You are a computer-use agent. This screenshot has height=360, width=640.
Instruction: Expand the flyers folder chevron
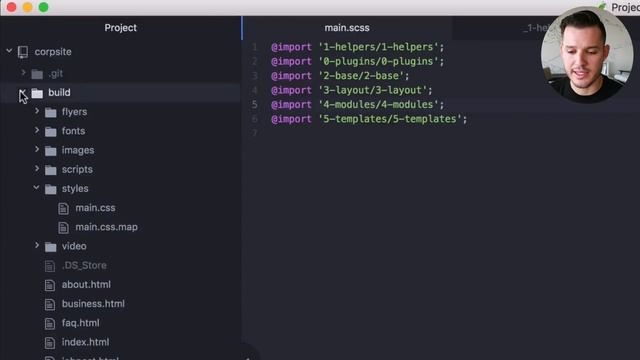click(x=37, y=111)
